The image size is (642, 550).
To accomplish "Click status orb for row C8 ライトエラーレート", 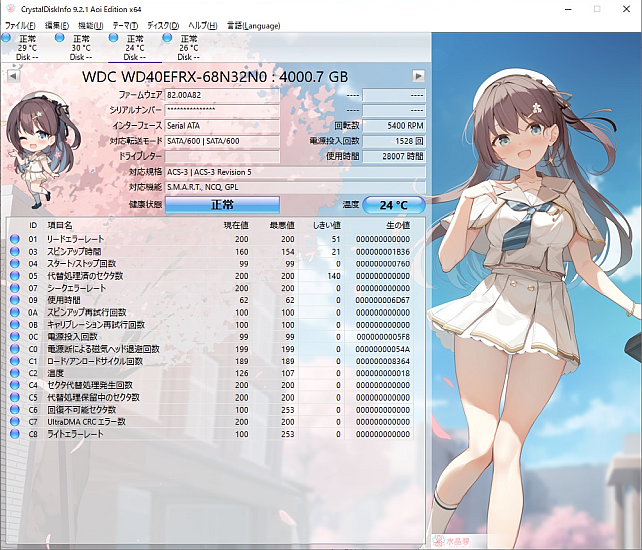I will [x=15, y=434].
